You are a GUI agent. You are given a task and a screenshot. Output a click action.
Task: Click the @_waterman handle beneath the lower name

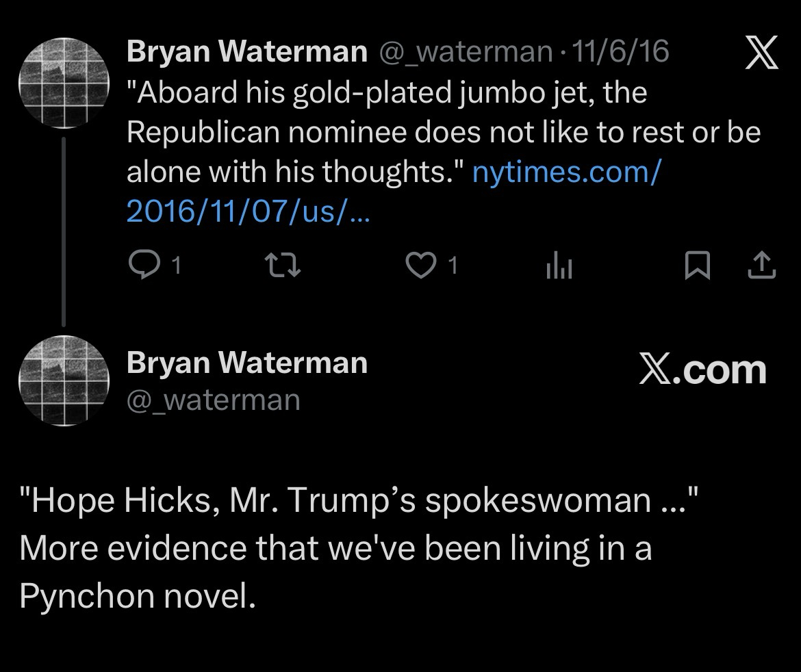point(213,399)
